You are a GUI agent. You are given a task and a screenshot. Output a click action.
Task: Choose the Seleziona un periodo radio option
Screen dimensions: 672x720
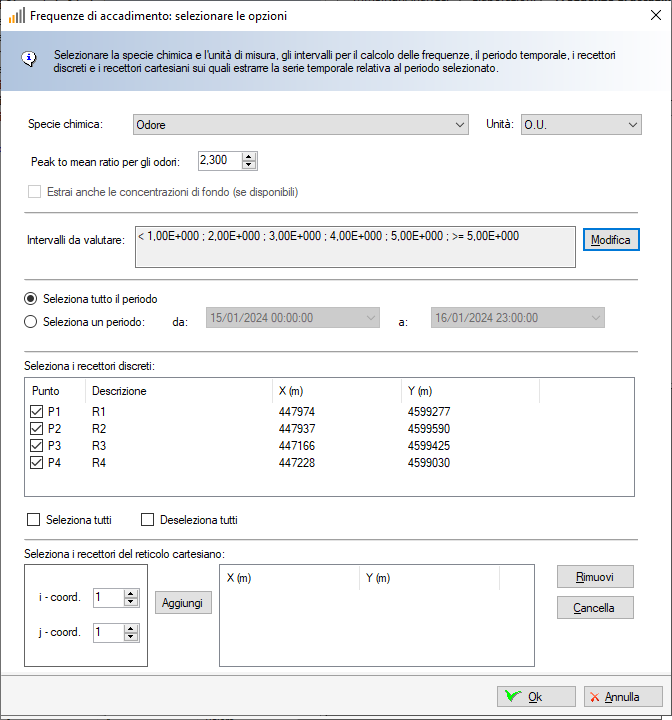(x=31, y=322)
